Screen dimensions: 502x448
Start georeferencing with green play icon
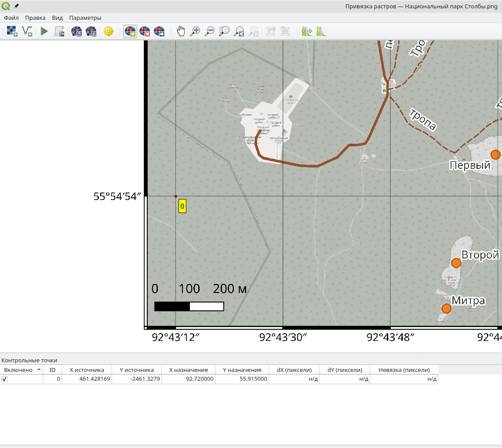tap(44, 31)
